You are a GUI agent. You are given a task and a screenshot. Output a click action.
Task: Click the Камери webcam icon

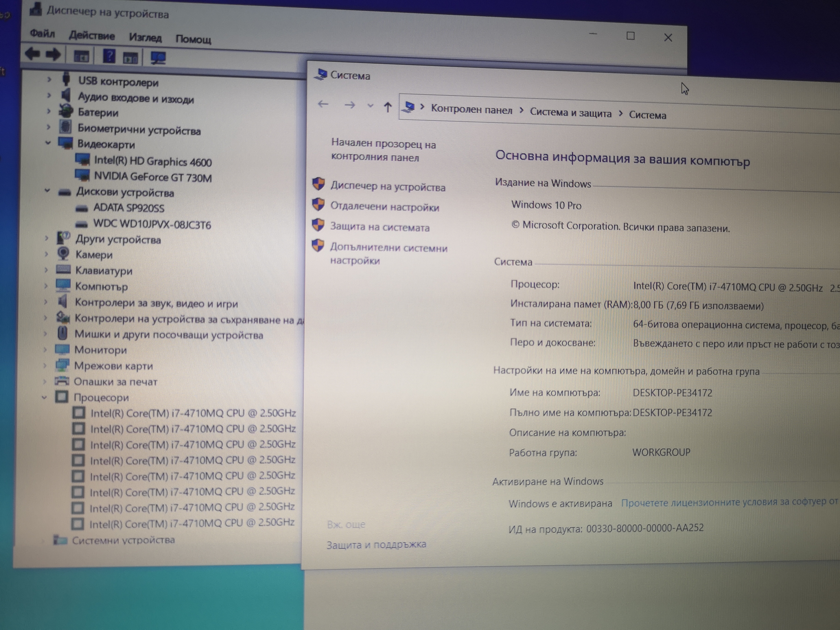[63, 254]
